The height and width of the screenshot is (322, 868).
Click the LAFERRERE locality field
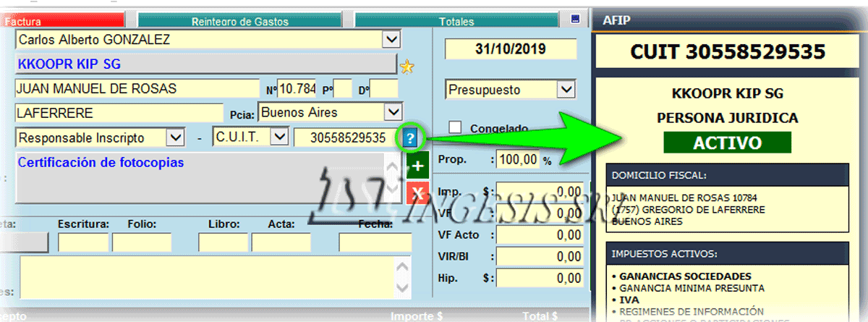click(x=119, y=113)
